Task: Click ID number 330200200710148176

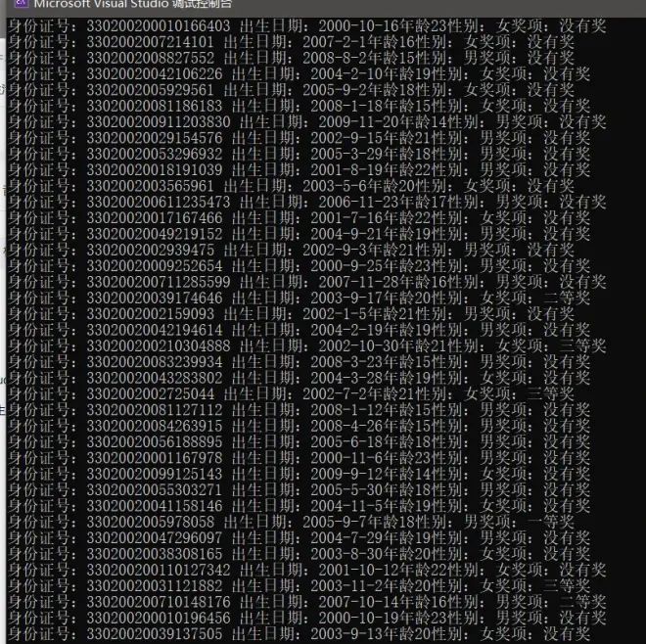Action: point(159,601)
